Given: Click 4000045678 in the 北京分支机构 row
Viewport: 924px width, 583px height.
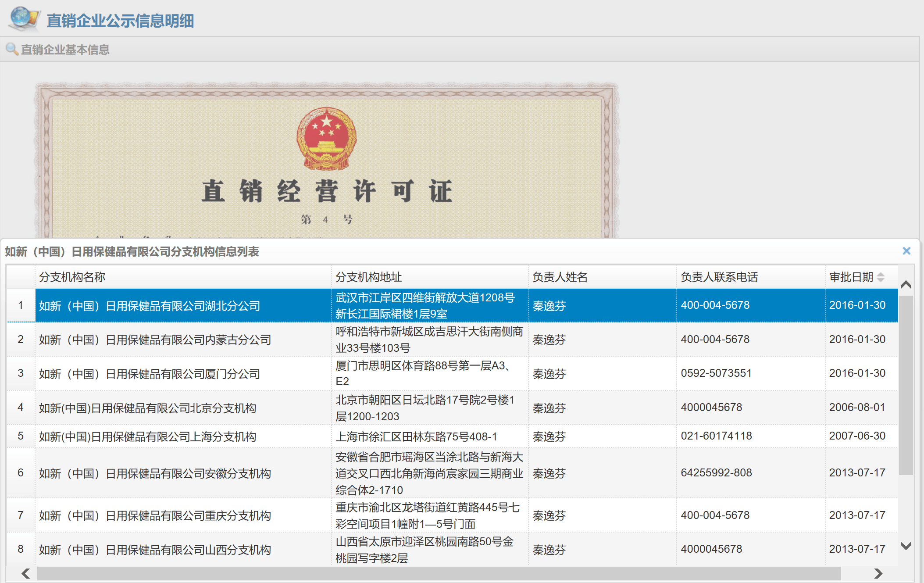Looking at the screenshot, I should click(711, 408).
